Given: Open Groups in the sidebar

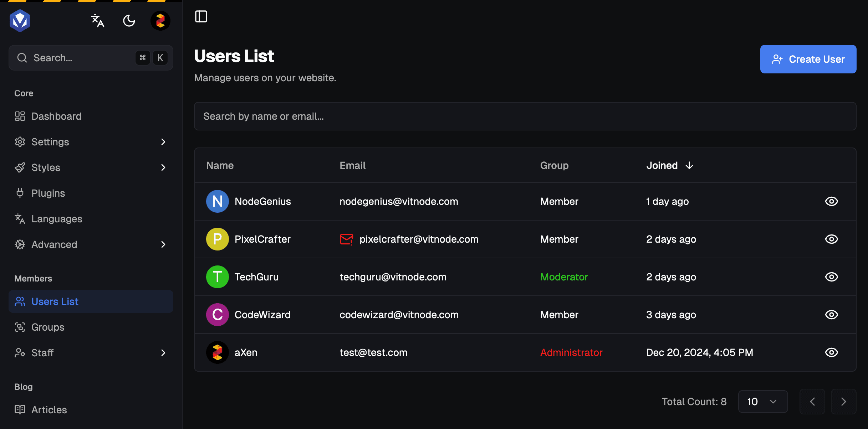Looking at the screenshot, I should (91, 327).
